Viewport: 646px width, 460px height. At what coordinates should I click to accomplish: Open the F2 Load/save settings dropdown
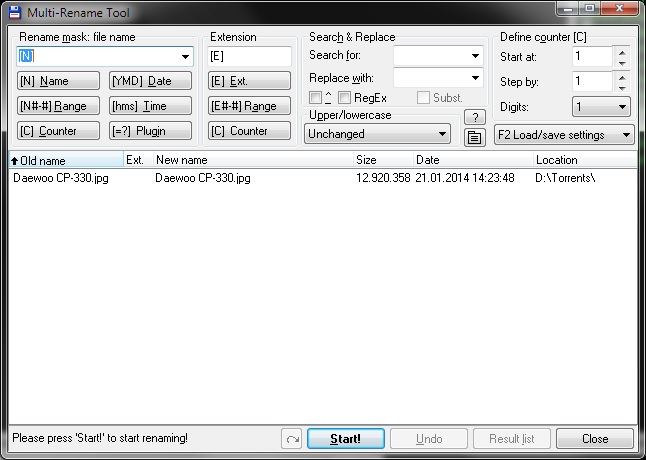point(564,134)
